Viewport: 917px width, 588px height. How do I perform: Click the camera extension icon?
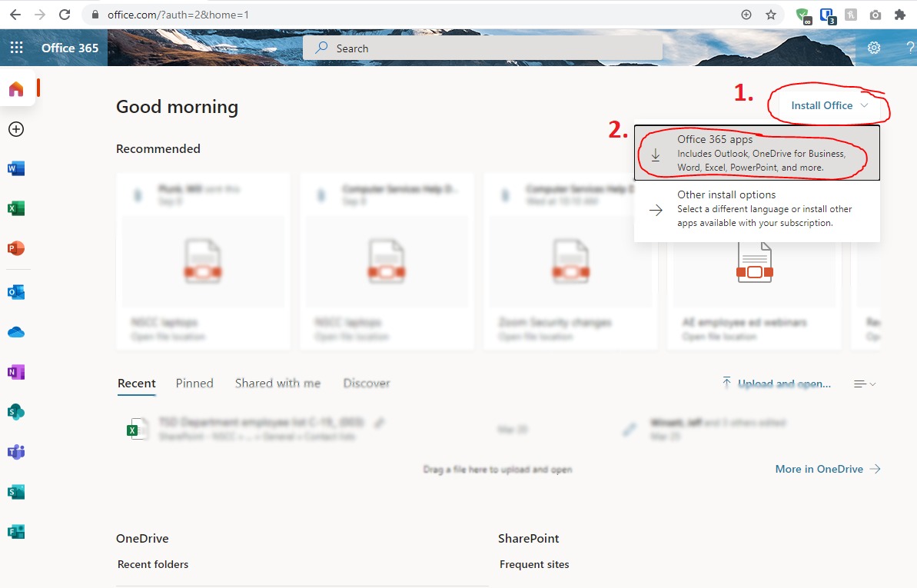(875, 15)
